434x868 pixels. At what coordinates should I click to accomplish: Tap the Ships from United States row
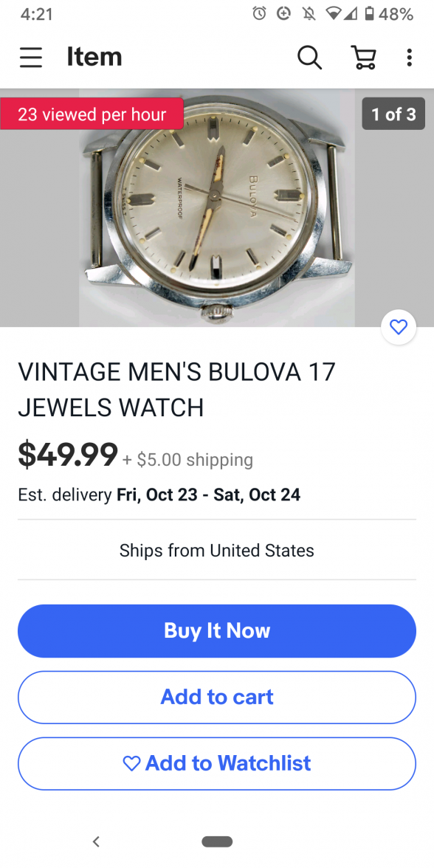tap(217, 551)
